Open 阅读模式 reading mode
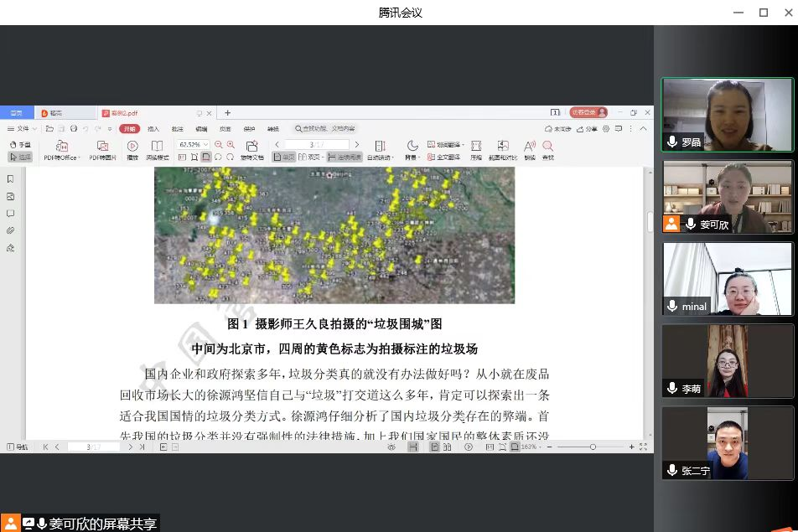This screenshot has height=532, width=798. tap(157, 147)
